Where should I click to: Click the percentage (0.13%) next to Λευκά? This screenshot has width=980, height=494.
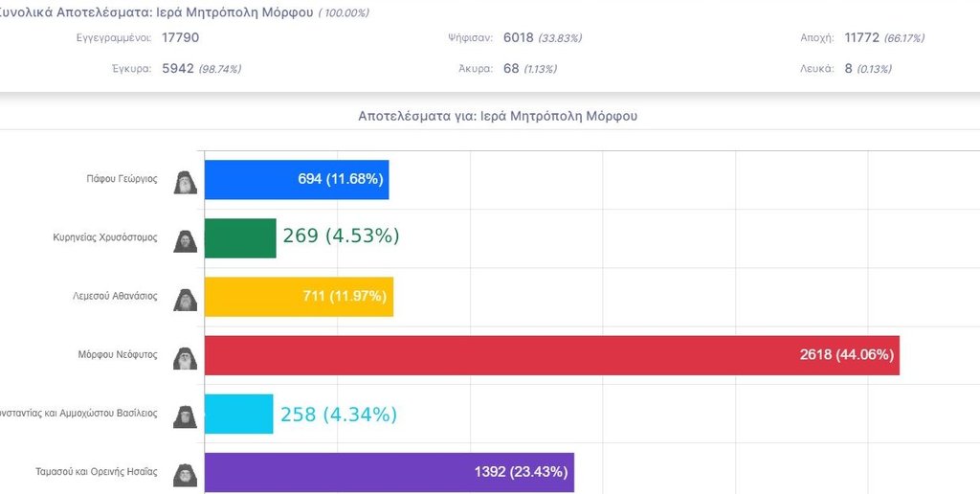874,70
